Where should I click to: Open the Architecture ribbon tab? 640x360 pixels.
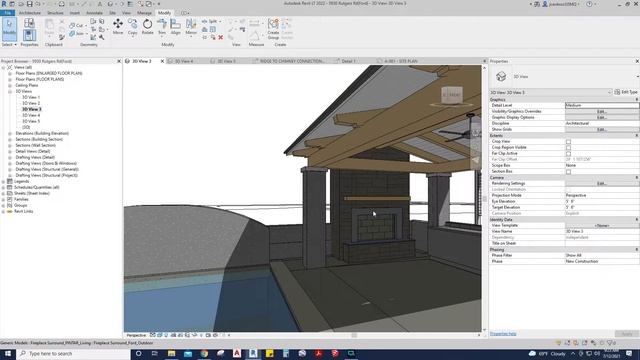(x=30, y=13)
